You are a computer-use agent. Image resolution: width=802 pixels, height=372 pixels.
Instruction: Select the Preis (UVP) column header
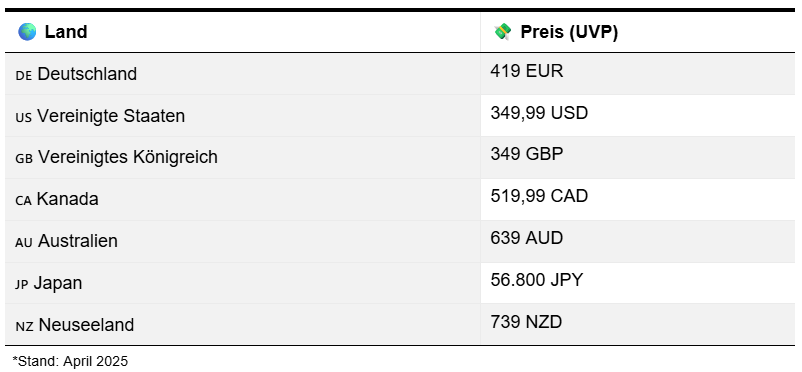(638, 32)
